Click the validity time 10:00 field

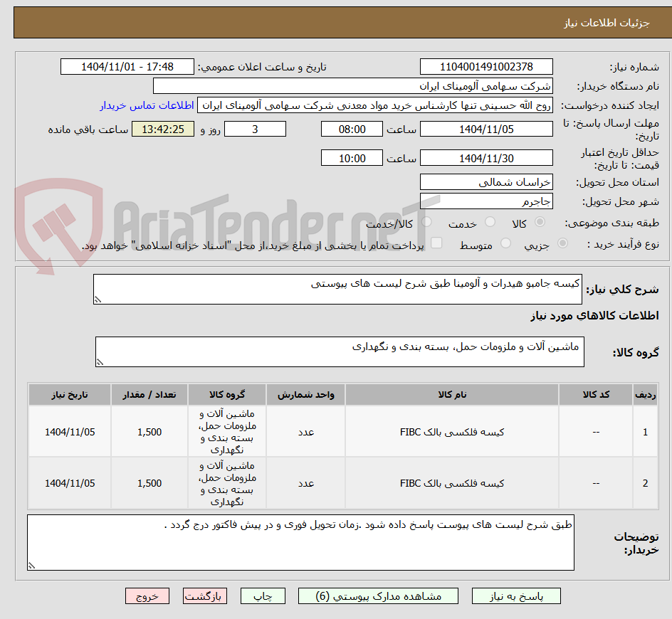352,158
